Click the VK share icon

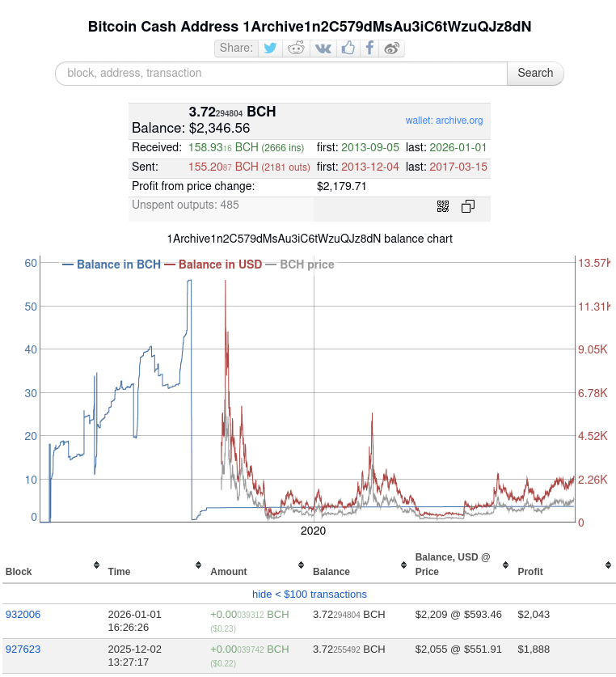click(323, 49)
